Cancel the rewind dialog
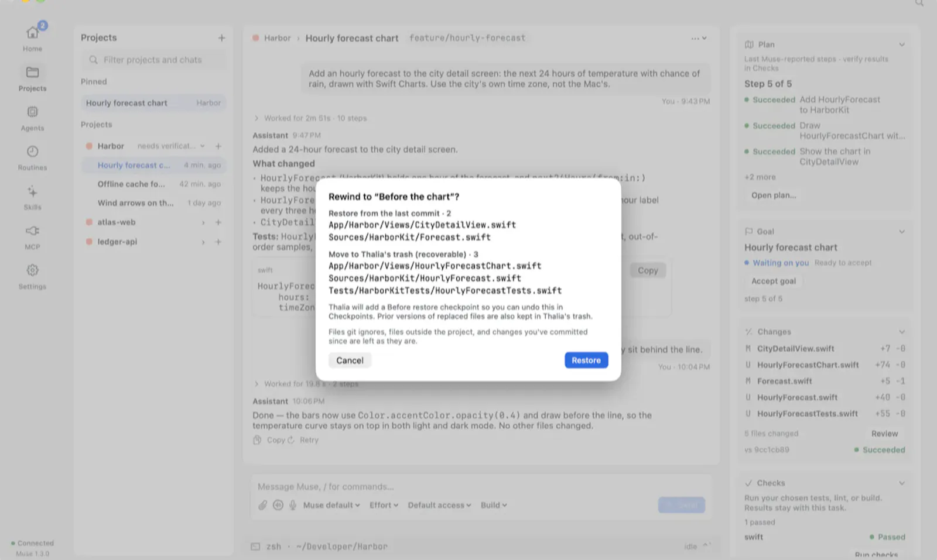This screenshot has width=937, height=560. click(350, 360)
